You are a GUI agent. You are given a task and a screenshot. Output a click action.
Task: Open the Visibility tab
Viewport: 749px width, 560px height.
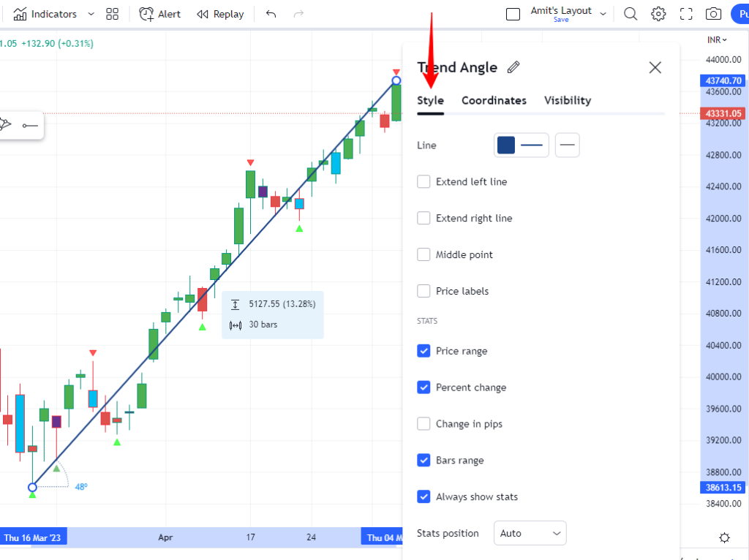coord(568,100)
